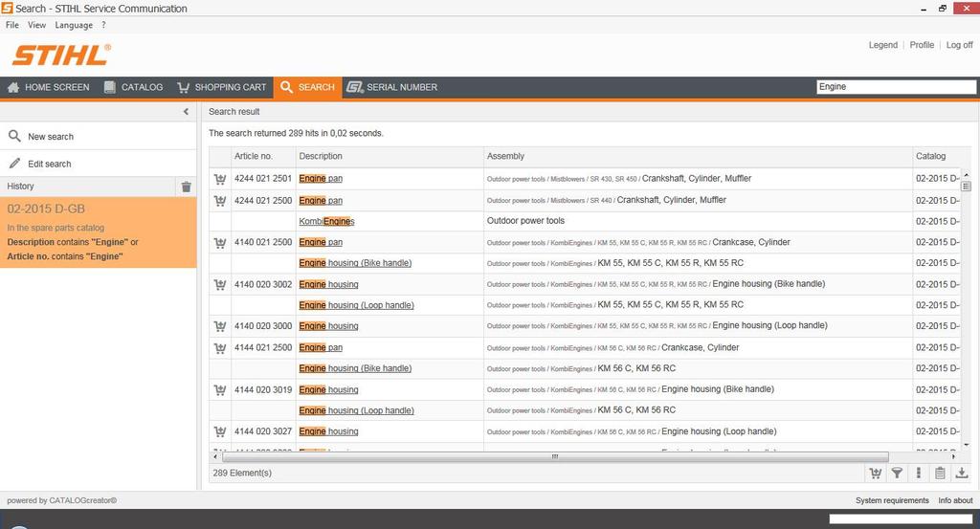Viewport: 980px width, 529px height.
Task: Open the CATALOG tab
Action: pos(133,87)
